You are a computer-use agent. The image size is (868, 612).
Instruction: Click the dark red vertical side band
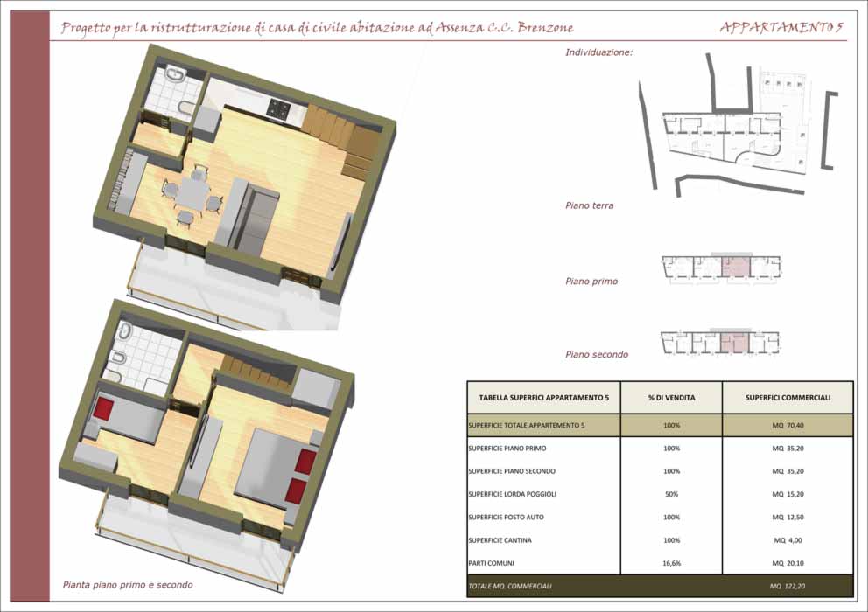pyautogui.click(x=34, y=306)
